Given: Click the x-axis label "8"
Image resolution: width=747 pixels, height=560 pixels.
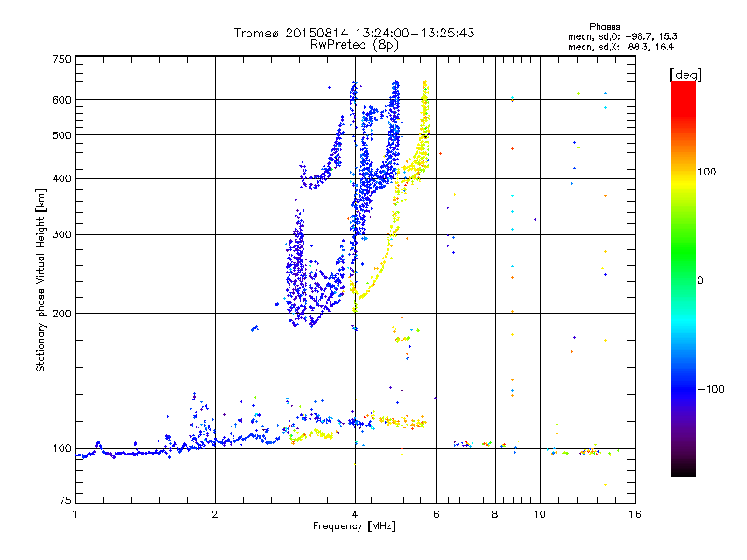Looking at the screenshot, I should [x=495, y=514].
